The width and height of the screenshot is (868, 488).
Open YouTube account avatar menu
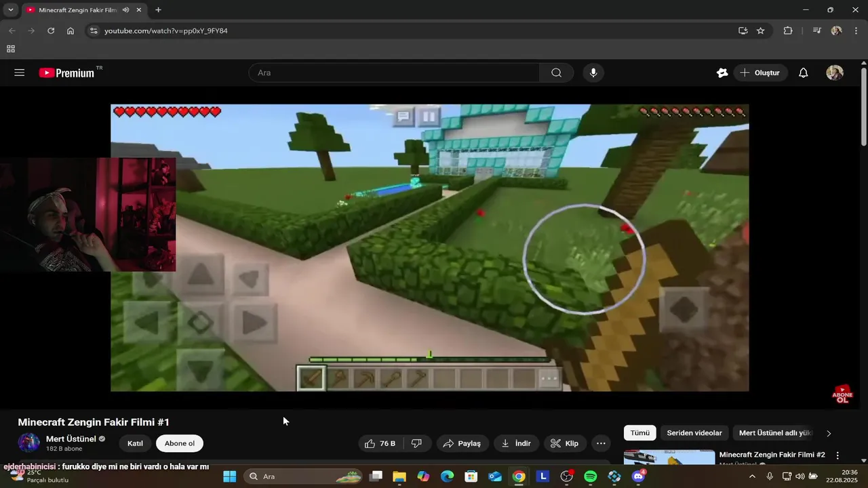coord(835,73)
